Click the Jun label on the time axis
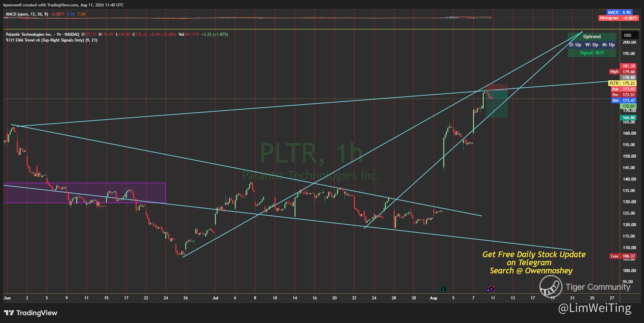The image size is (644, 323). pyautogui.click(x=7, y=298)
